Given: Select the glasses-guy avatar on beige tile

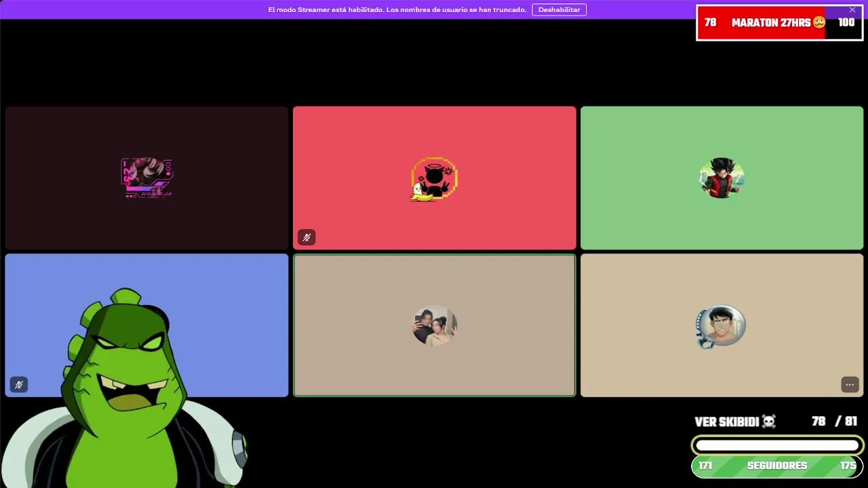Looking at the screenshot, I should tap(721, 326).
